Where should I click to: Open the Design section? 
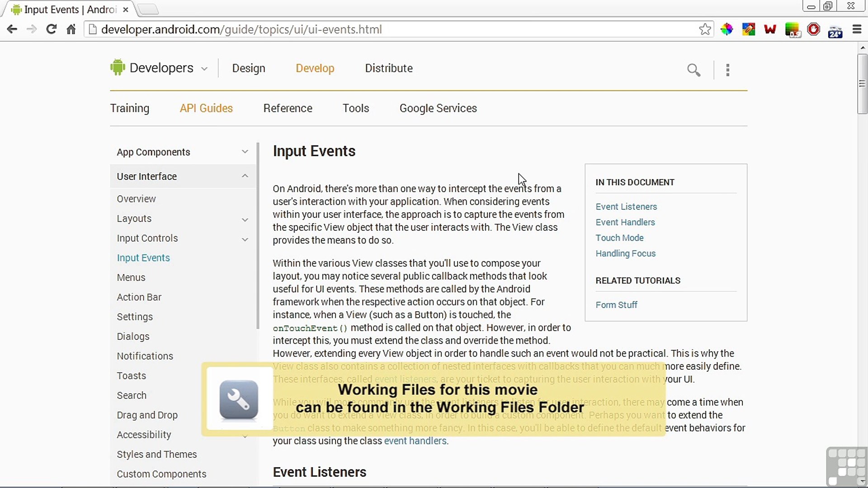[249, 68]
